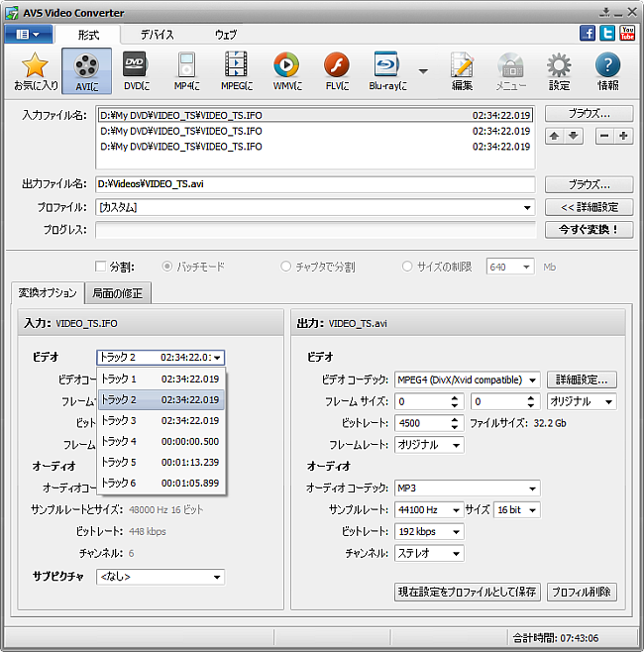Viewport: 644px width, 652px height.
Task: Click ブラウズ button for output file
Action: click(590, 184)
